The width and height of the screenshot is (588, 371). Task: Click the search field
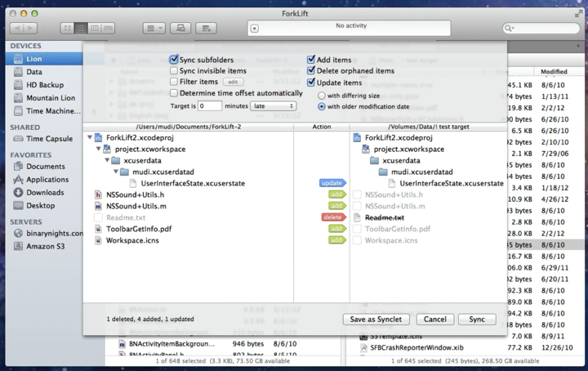pos(541,28)
